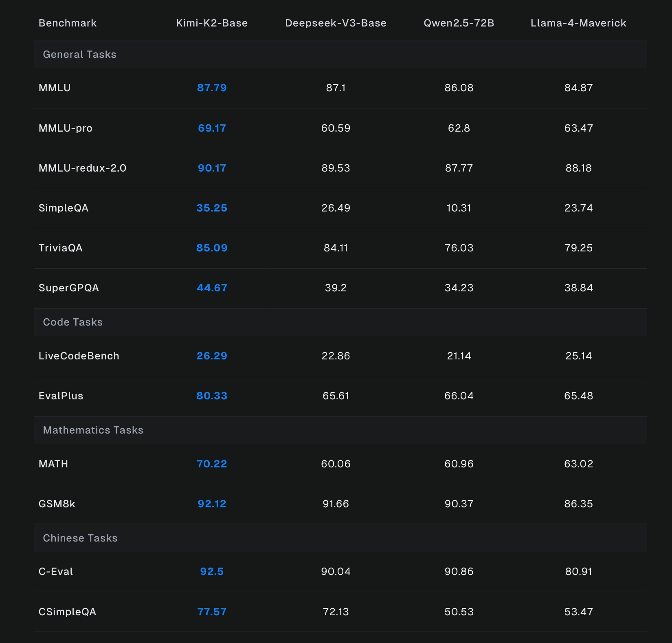
Task: Click the Benchmark column header
Action: [x=68, y=23]
